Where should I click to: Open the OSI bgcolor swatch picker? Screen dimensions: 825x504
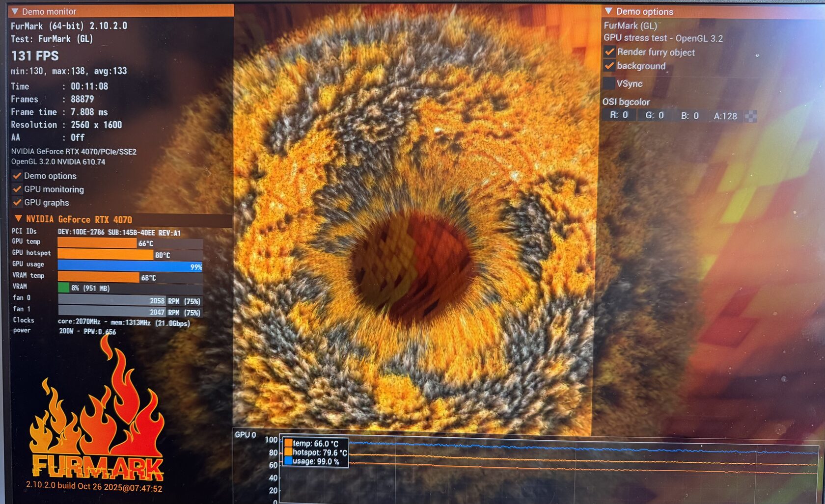pos(751,116)
